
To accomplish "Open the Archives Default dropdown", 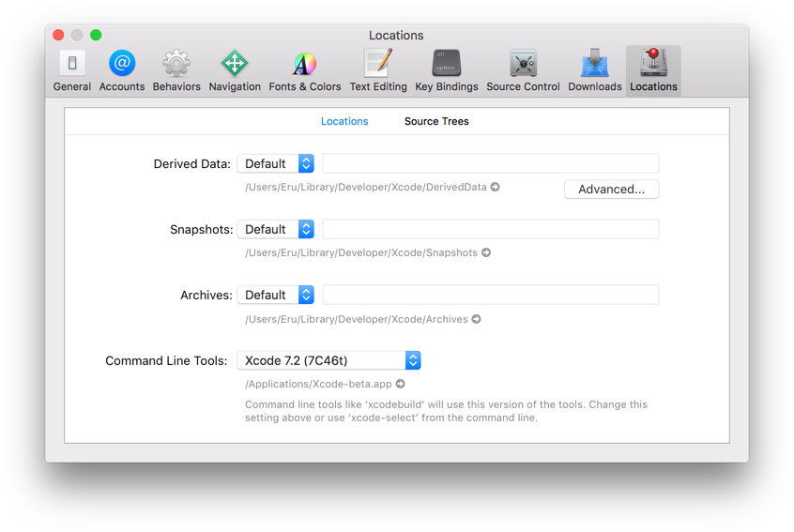I will click(276, 295).
